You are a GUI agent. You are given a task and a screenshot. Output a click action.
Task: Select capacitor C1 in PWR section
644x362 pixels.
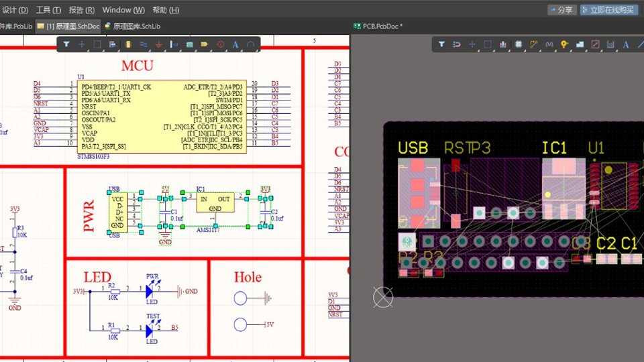[x=166, y=214]
